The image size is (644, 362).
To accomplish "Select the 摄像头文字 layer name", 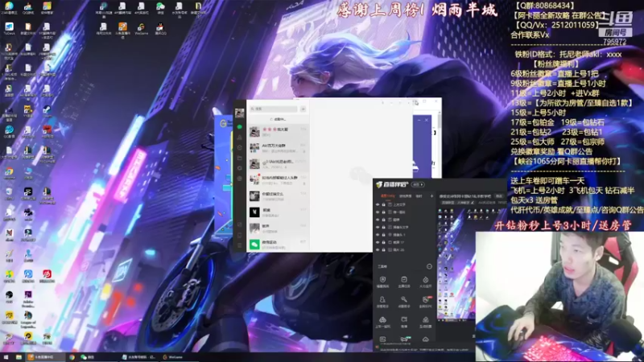I will pos(400,227).
